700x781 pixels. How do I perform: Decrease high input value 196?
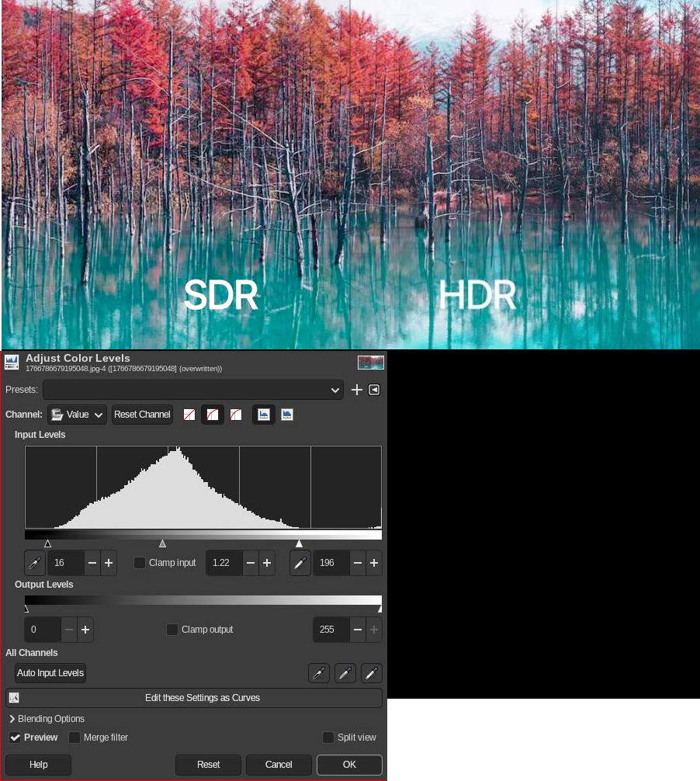358,563
